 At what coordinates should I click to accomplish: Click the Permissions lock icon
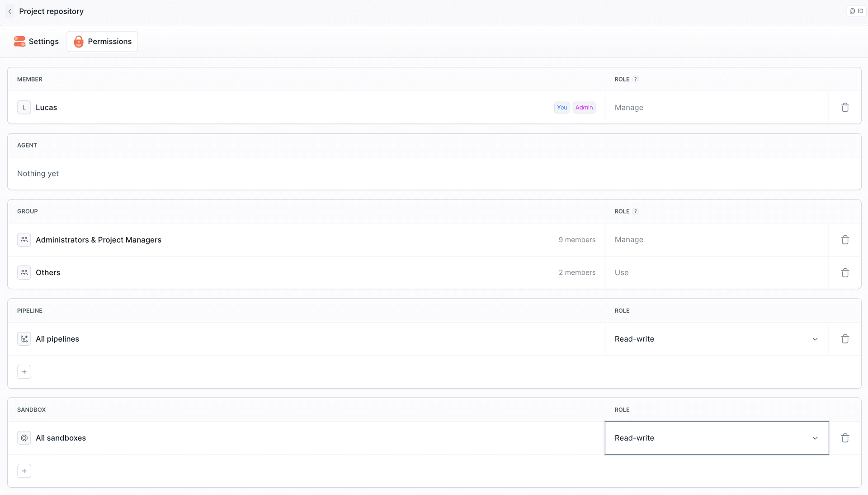click(79, 42)
